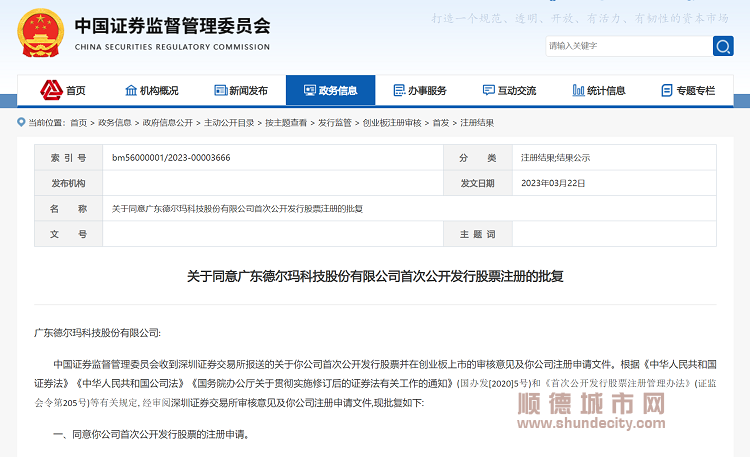Click the 新闻发布 news icon
750x457 pixels.
pos(221,90)
